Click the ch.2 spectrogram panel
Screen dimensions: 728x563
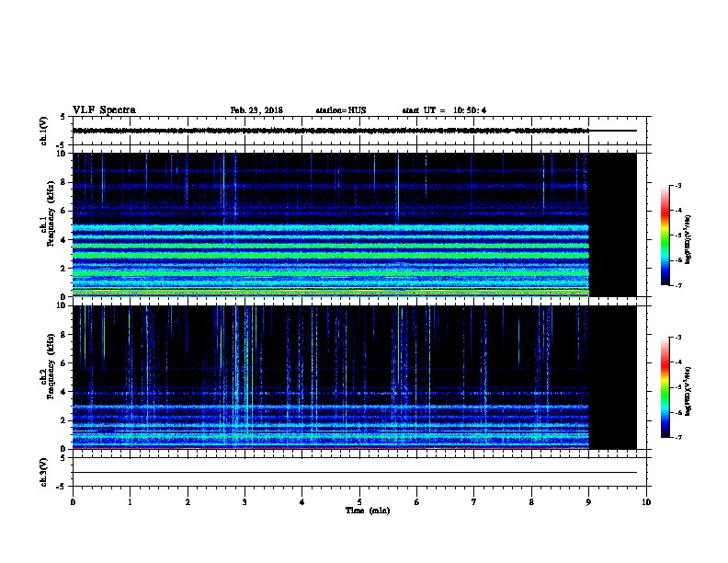pyautogui.click(x=354, y=377)
